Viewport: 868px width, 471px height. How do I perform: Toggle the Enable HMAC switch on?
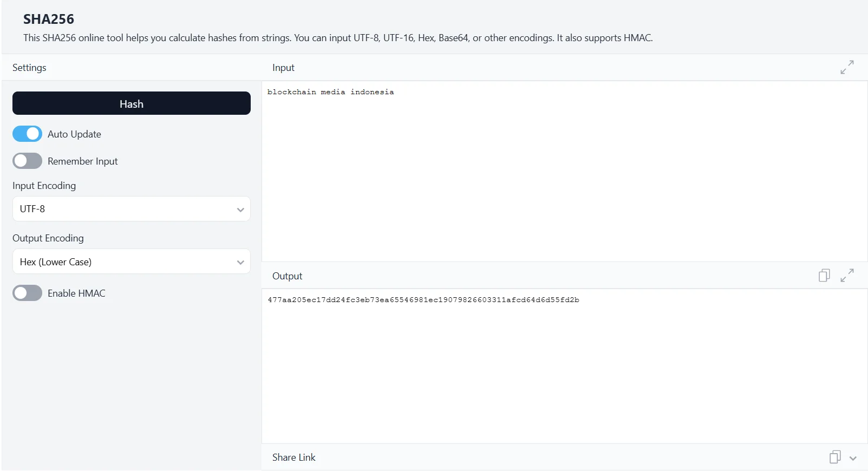tap(27, 293)
